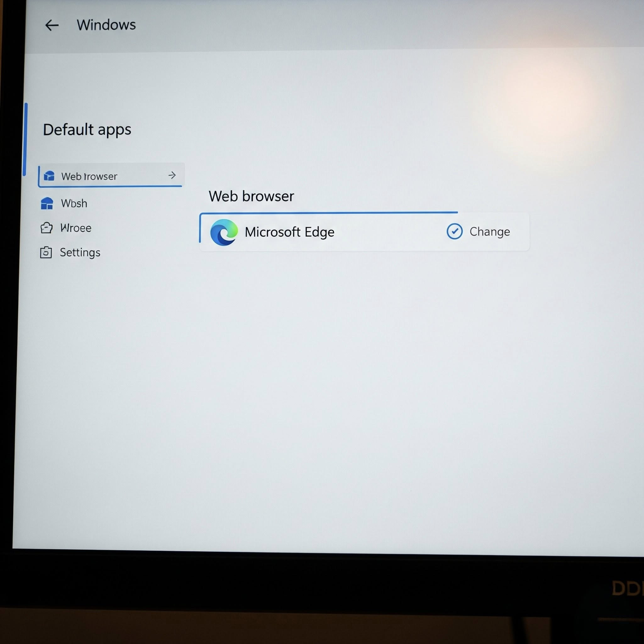Open the Web browser sidebar item
This screenshot has width=644, height=644.
tap(111, 175)
